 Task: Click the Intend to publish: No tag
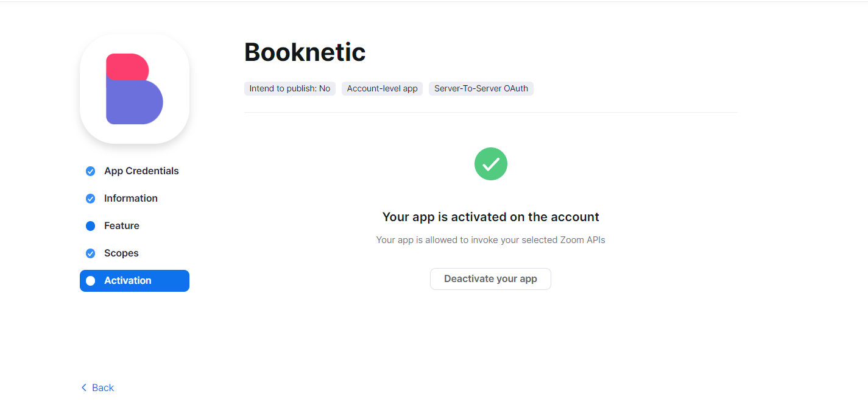tap(289, 89)
